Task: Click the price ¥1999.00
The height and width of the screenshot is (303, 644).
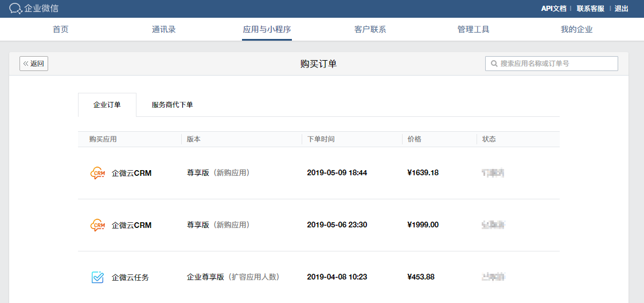Action: pyautogui.click(x=423, y=225)
